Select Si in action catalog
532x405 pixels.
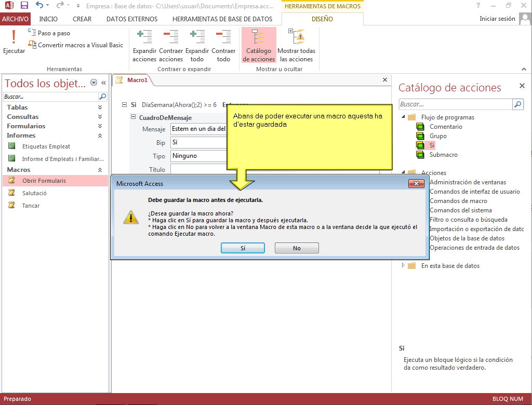pos(432,145)
